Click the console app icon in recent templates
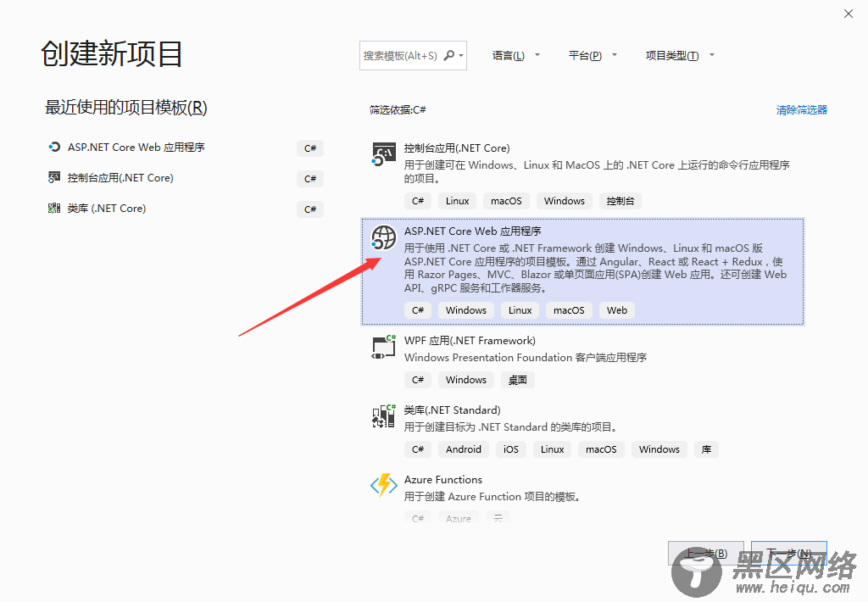The width and height of the screenshot is (868, 602). tap(53, 177)
